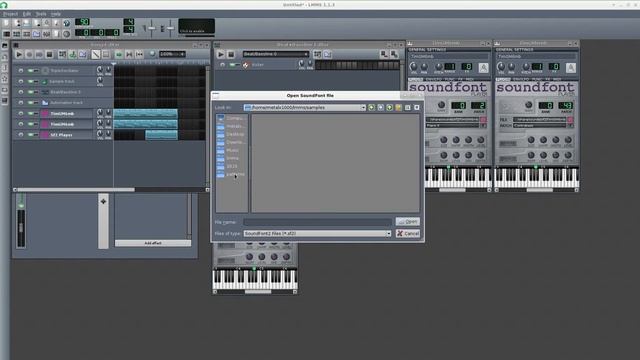
Task: Switch to MIDI tab in patch 2 window
Action: click(x=470, y=79)
